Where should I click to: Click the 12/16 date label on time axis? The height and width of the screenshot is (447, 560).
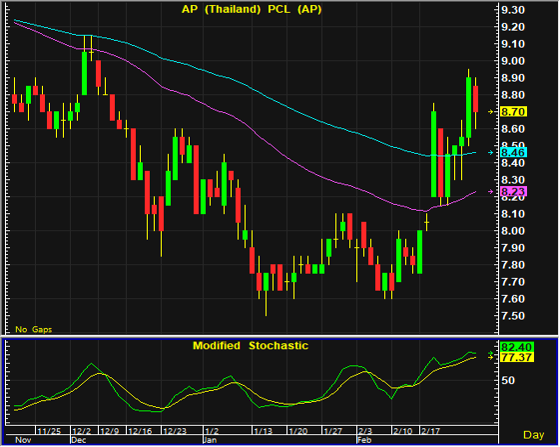click(140, 431)
